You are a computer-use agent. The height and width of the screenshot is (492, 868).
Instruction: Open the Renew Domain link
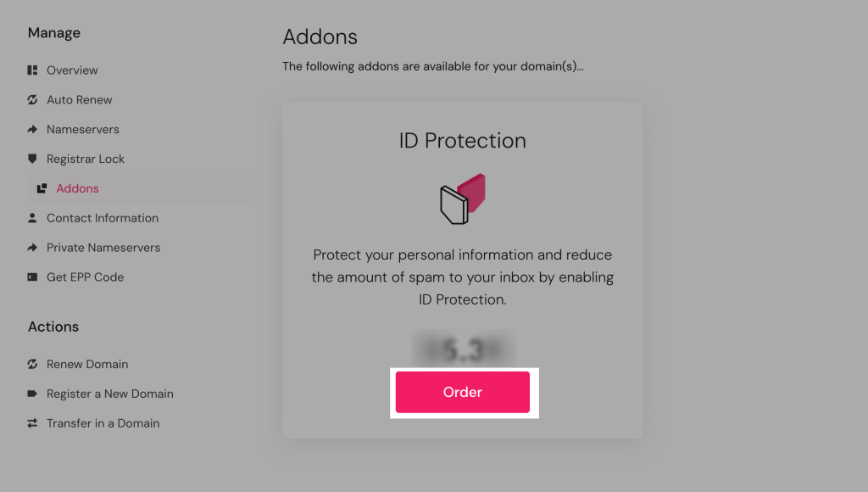[87, 364]
